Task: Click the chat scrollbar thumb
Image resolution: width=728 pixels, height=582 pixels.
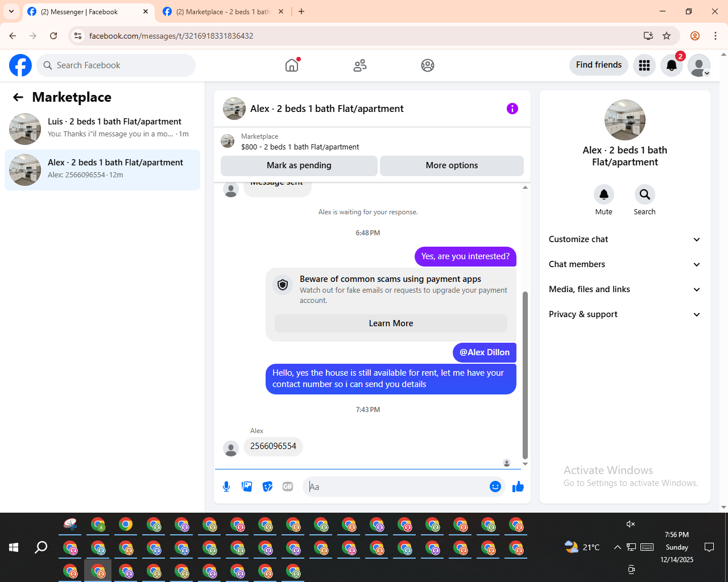Action: (525, 375)
